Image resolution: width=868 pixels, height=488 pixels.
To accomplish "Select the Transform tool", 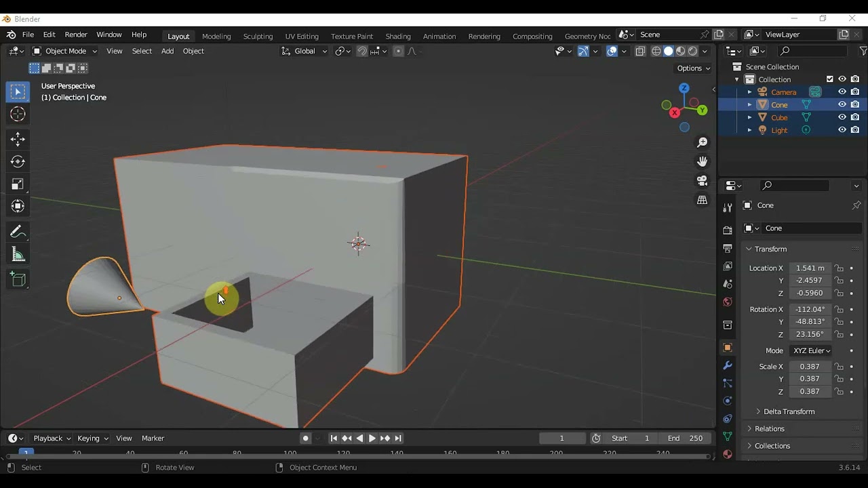I will point(18,206).
